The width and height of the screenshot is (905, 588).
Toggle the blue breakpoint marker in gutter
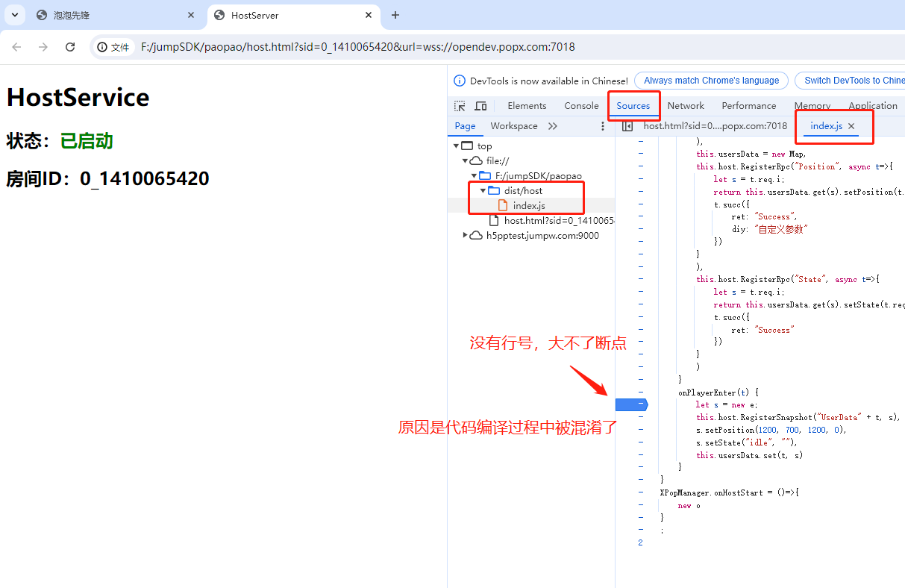point(632,404)
